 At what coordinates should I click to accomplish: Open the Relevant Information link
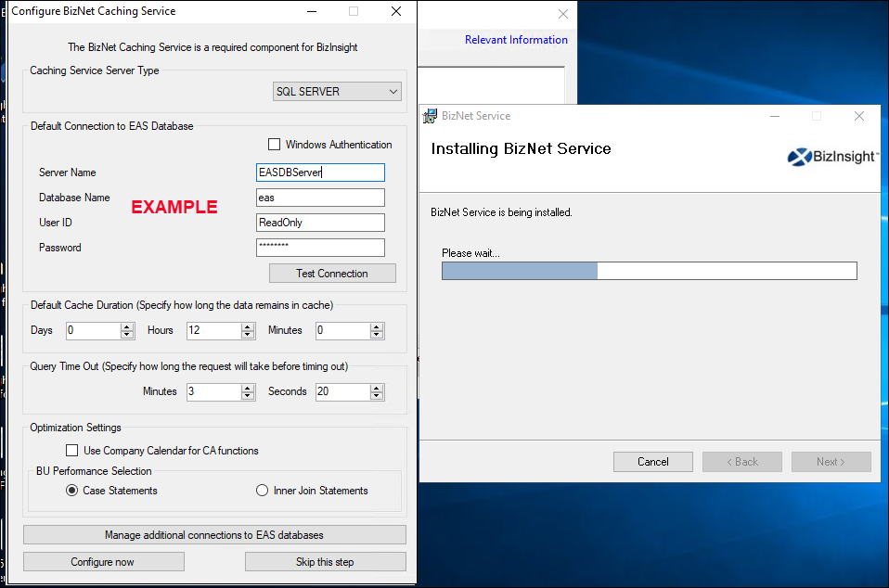[516, 40]
